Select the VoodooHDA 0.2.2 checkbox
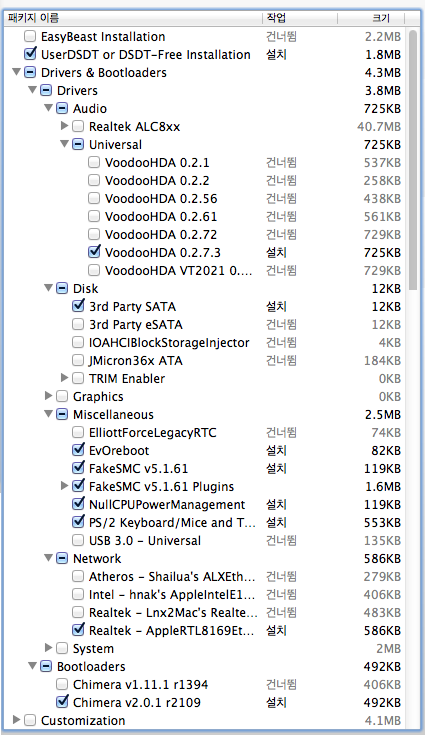 coord(94,180)
